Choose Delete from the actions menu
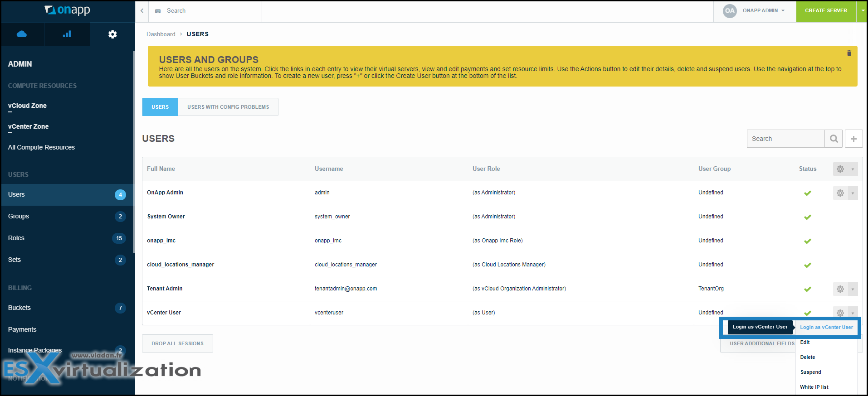 pos(807,357)
